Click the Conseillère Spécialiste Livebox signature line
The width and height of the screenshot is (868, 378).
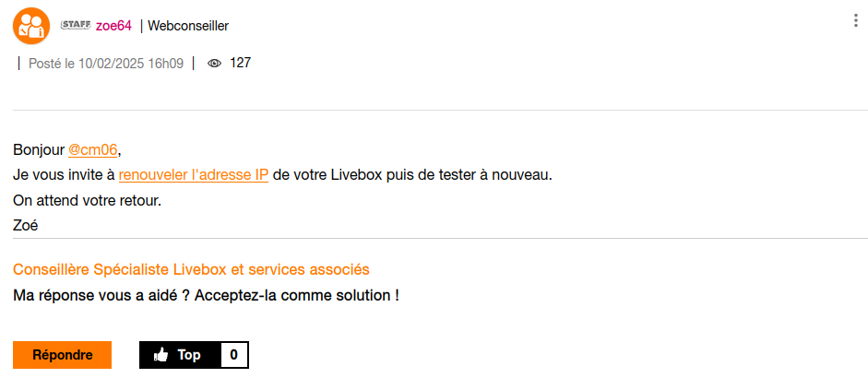click(x=191, y=269)
